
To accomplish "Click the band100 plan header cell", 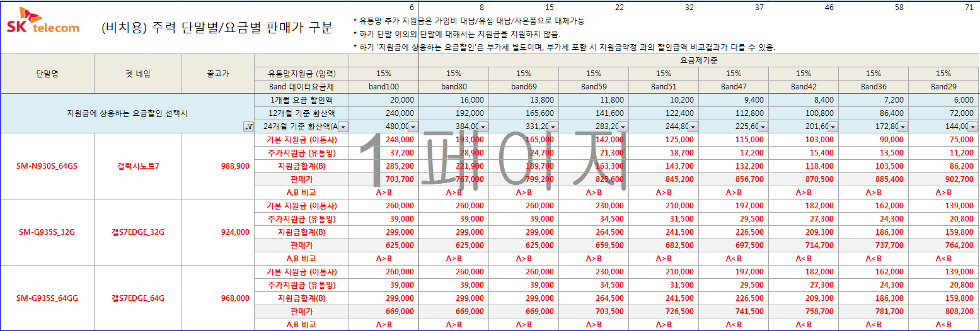I will tap(384, 87).
